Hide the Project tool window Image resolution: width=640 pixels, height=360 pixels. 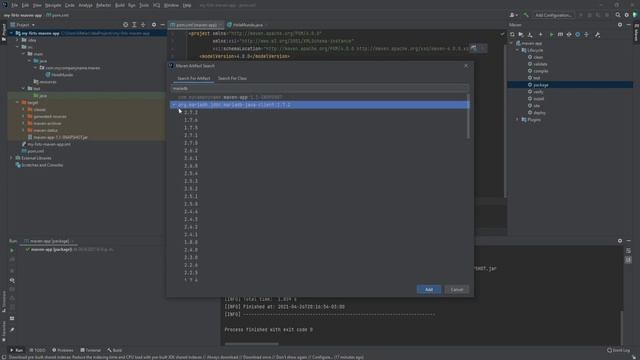[162, 25]
